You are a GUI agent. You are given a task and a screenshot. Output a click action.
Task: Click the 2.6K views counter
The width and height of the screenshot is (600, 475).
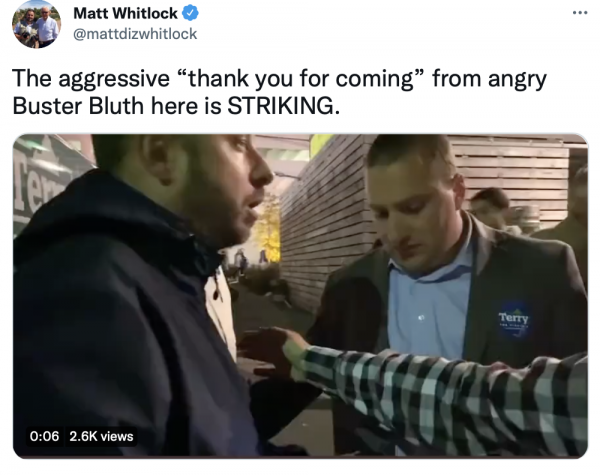[x=101, y=436]
